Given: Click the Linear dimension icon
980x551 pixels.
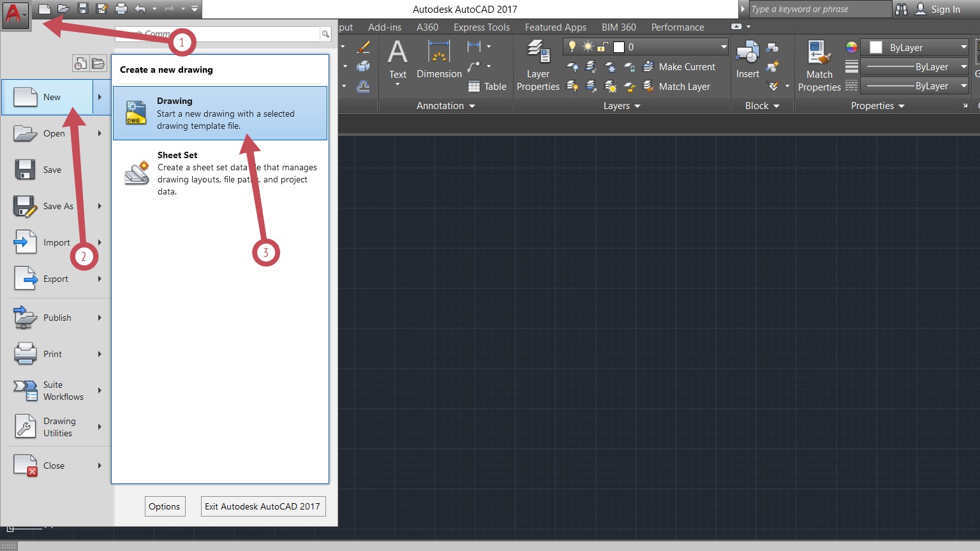Looking at the screenshot, I should coord(474,47).
